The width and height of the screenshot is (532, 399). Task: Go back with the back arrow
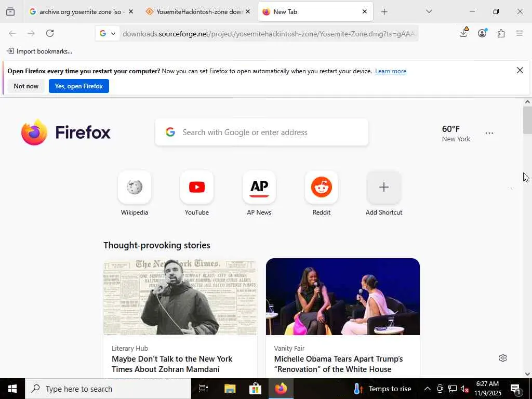pyautogui.click(x=12, y=33)
